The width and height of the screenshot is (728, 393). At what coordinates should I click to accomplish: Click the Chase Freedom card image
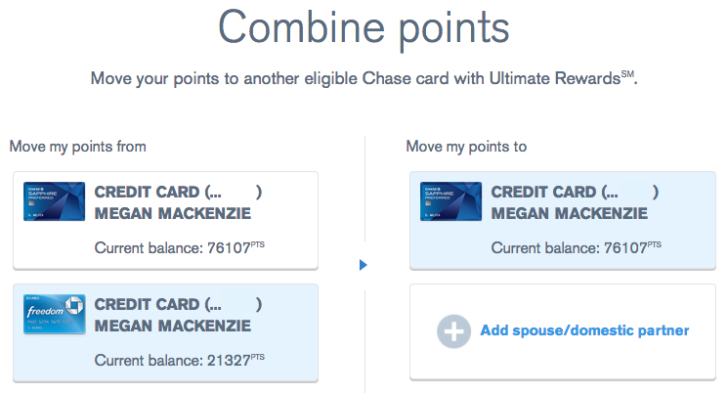[x=54, y=314]
